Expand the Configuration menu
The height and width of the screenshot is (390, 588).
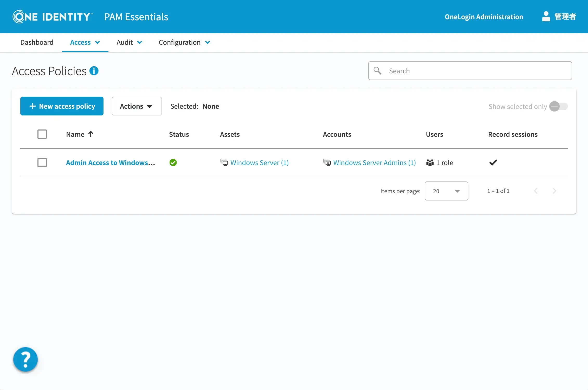pos(184,42)
